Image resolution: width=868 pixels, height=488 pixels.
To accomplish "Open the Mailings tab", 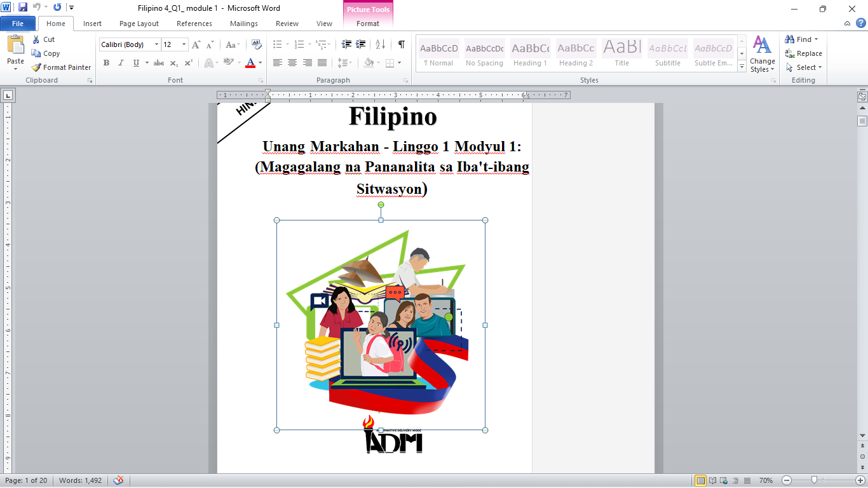I will 244,24.
